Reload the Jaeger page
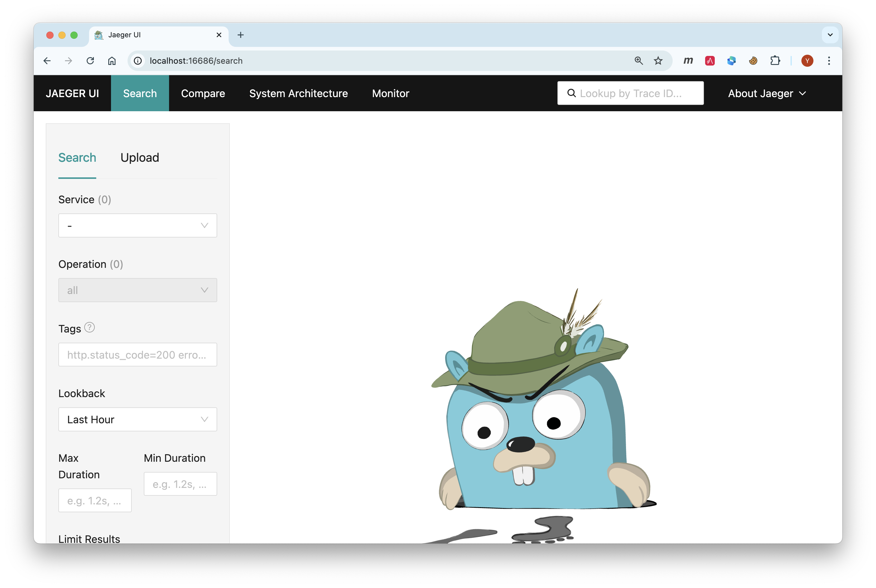The width and height of the screenshot is (876, 588). pos(90,61)
